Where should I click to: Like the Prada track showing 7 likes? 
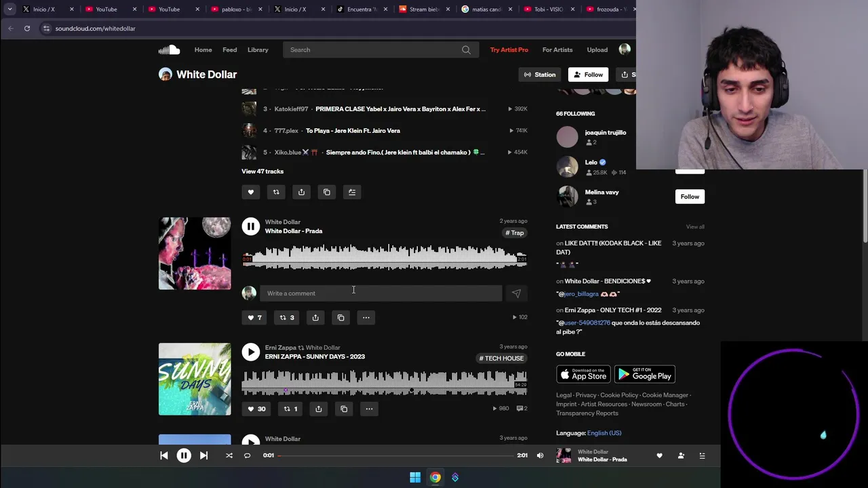254,317
